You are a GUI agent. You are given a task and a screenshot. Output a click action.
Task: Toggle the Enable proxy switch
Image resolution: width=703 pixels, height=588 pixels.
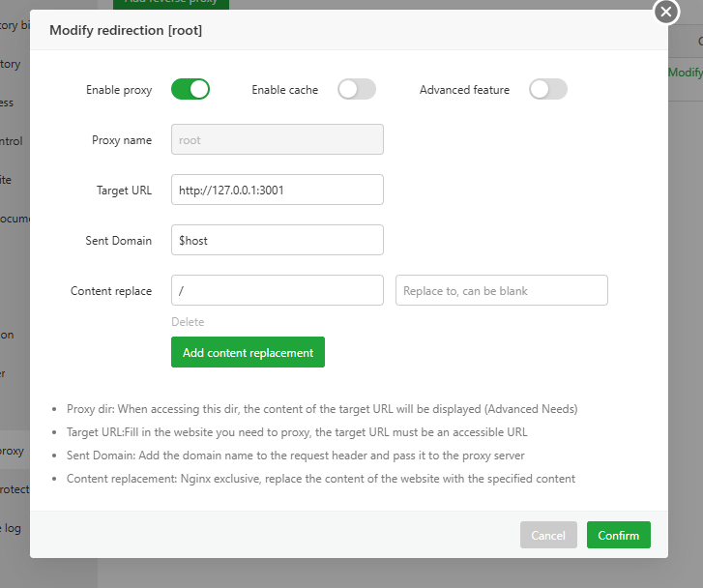[x=190, y=90]
